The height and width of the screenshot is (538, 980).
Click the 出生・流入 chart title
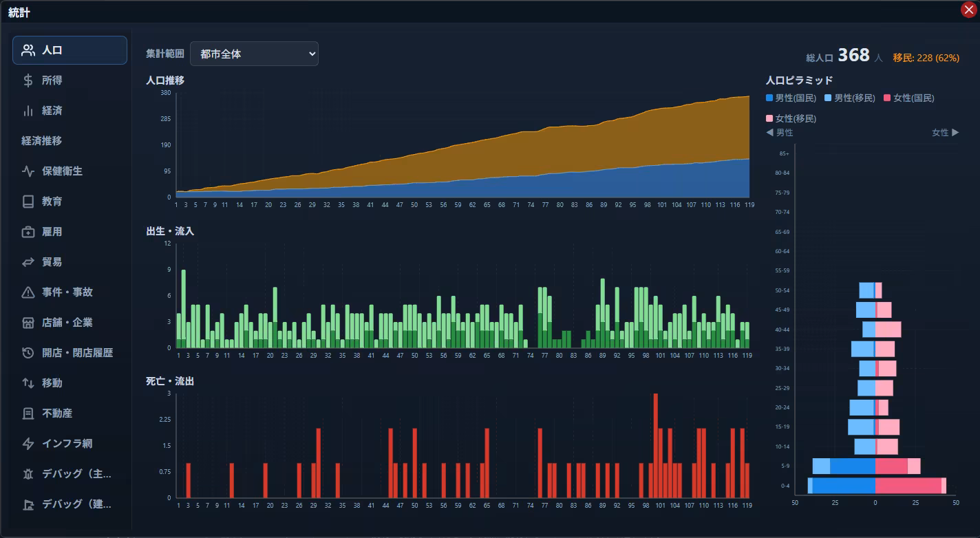pos(170,232)
